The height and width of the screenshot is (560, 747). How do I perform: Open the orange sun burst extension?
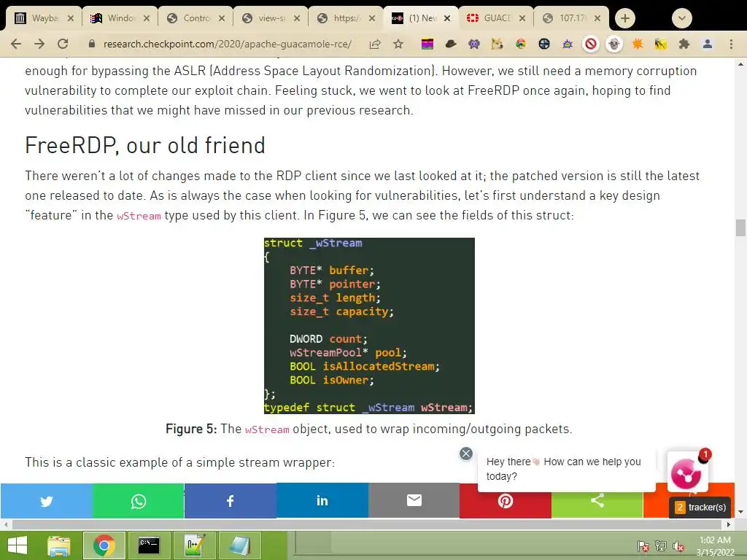(638, 44)
